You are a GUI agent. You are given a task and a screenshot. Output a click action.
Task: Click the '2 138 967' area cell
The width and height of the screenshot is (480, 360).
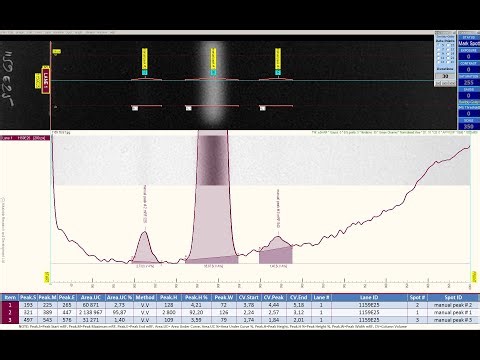click(91, 312)
